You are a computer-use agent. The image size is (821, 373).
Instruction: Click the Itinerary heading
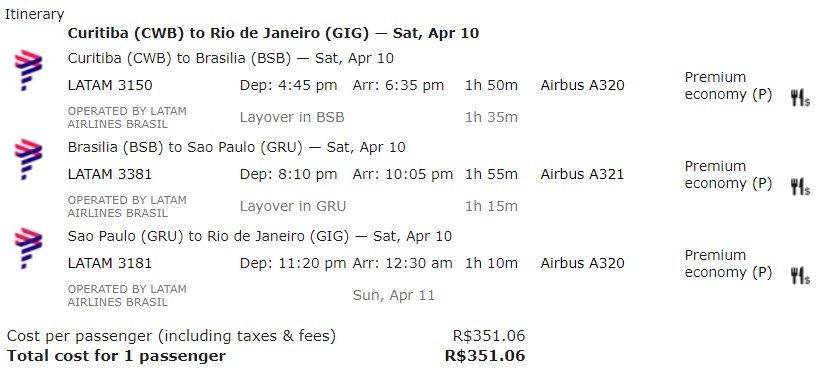[35, 15]
